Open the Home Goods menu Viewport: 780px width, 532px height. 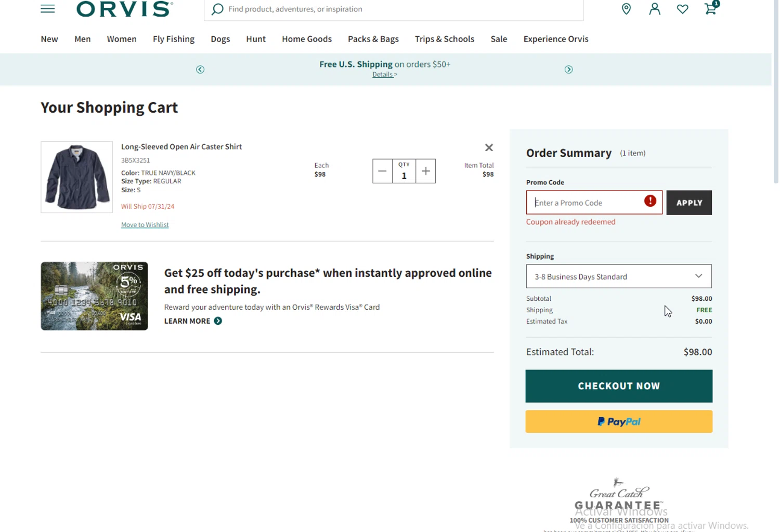tap(307, 39)
